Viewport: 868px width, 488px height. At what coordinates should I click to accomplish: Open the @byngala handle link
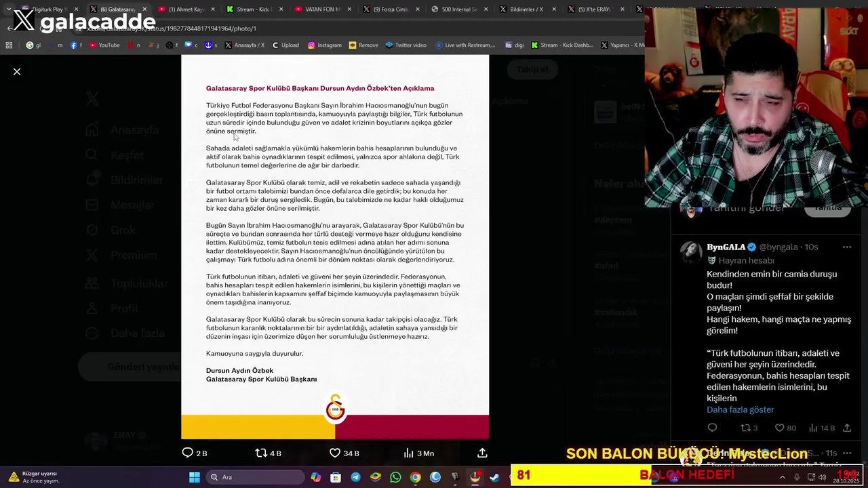pos(779,247)
